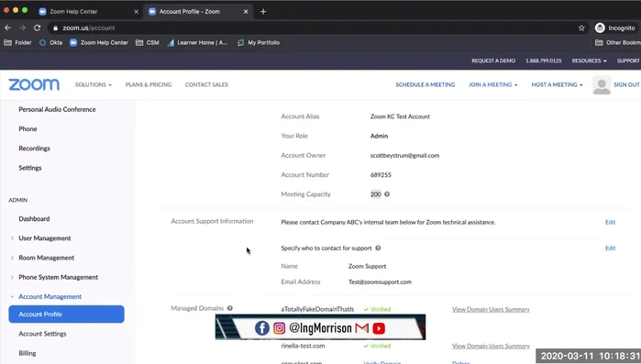Viewport: 641px width, 364px height.
Task: Edit the support contact details
Action: click(x=611, y=248)
